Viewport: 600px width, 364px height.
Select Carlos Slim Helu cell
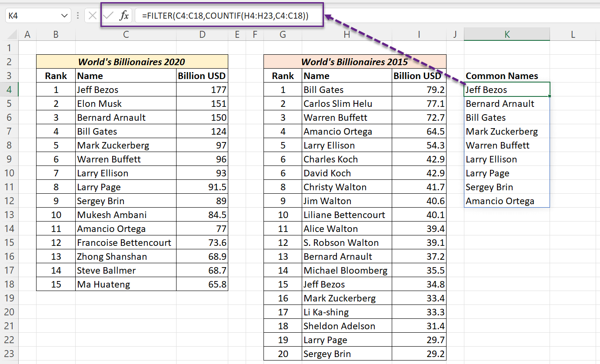pos(347,103)
